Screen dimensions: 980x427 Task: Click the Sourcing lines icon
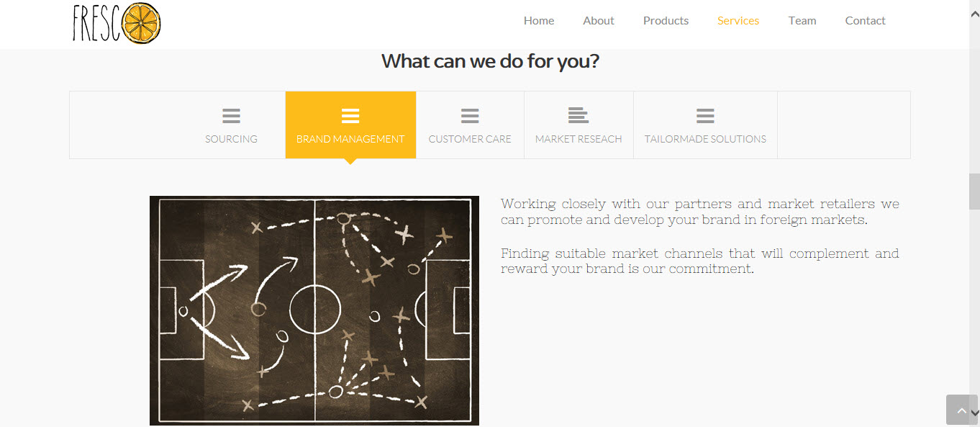[x=231, y=116]
